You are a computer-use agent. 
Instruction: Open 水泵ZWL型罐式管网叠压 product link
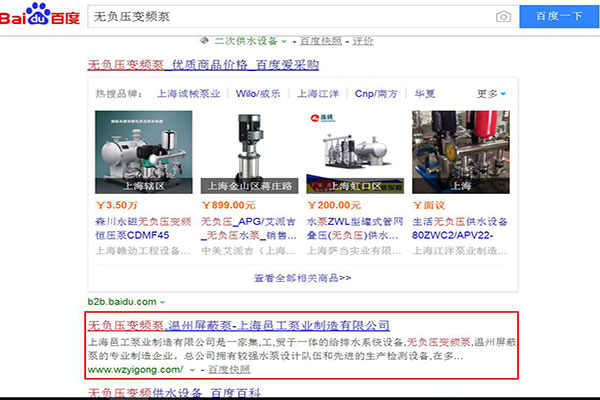tap(355, 229)
